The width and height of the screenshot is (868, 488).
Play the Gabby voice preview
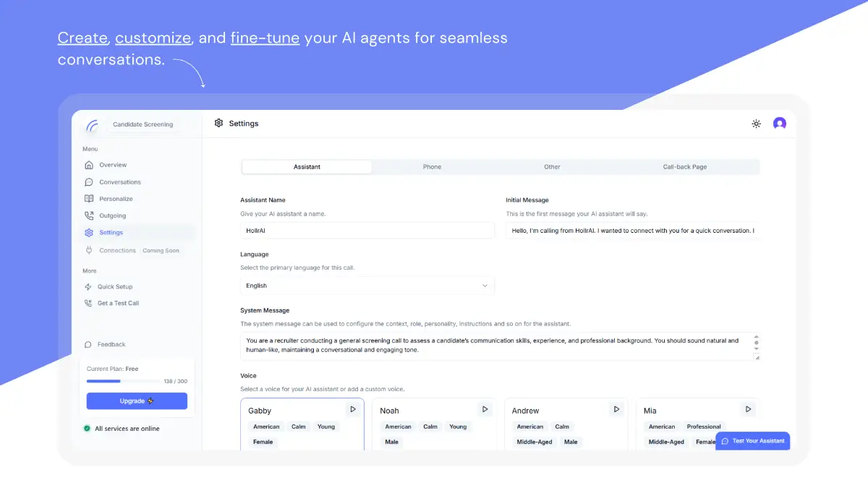(x=353, y=409)
